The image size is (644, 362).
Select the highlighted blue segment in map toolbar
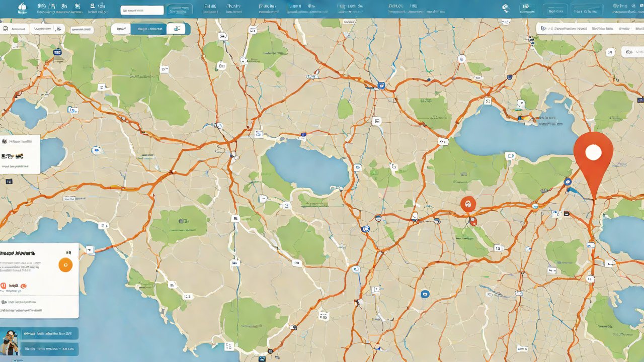pyautogui.click(x=149, y=29)
